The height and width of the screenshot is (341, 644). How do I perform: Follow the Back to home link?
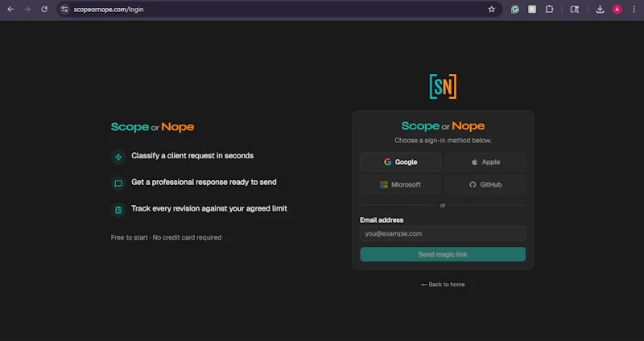point(443,285)
